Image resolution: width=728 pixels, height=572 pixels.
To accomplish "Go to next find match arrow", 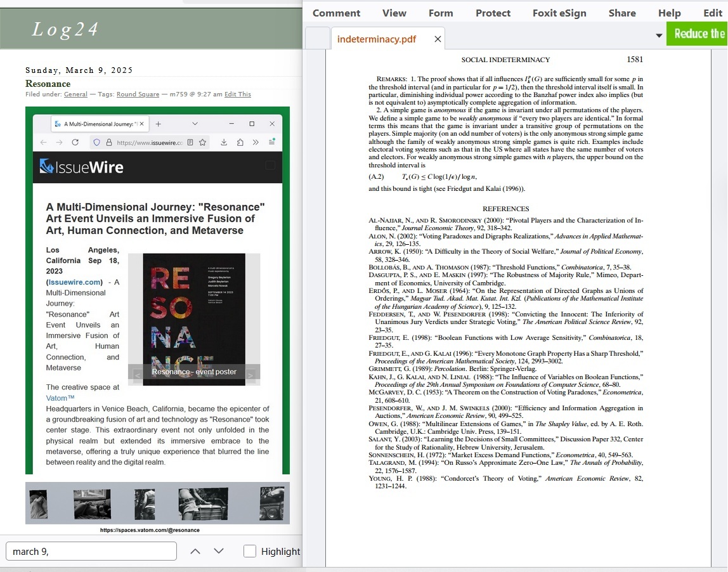I will click(x=219, y=551).
